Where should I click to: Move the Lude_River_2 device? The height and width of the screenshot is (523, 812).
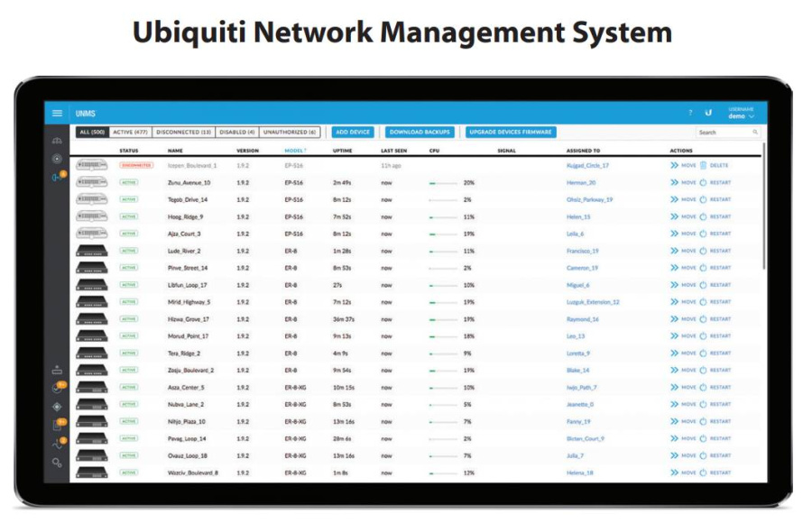click(x=683, y=252)
